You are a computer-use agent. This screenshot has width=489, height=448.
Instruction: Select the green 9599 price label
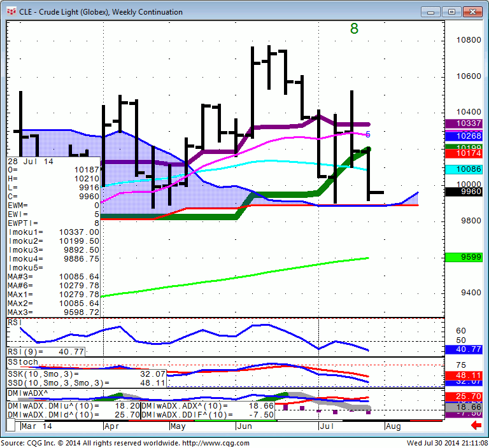[x=464, y=257]
